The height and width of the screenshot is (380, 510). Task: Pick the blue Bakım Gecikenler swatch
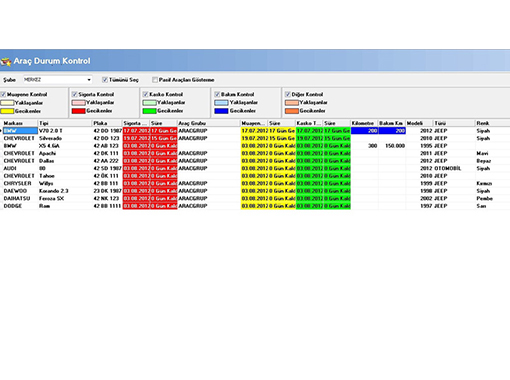221,111
